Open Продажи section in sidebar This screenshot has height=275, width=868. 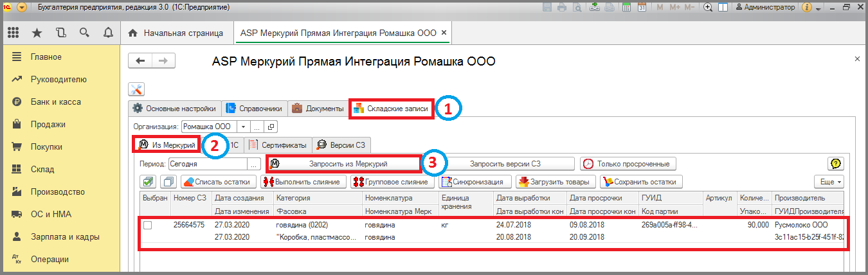[x=48, y=125]
